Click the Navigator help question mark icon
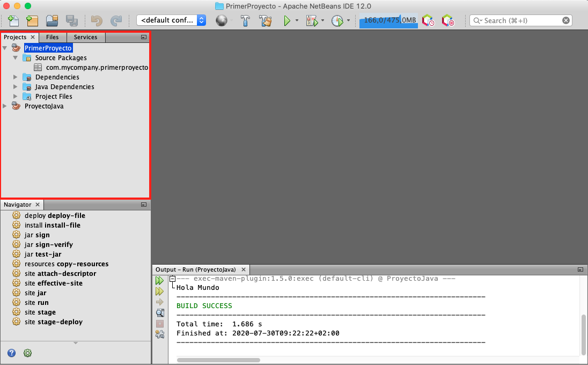The width and height of the screenshot is (588, 365). (x=12, y=353)
